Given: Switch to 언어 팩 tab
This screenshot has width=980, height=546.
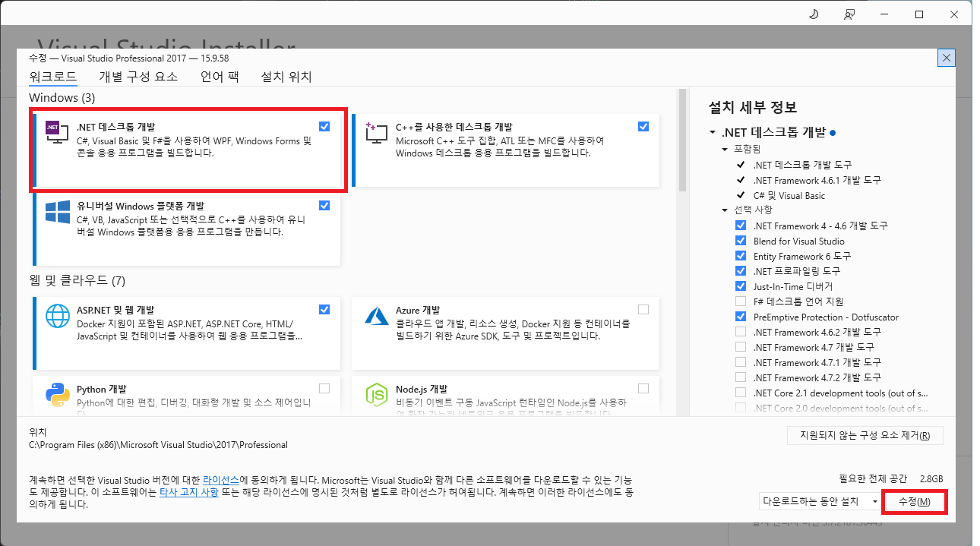Looking at the screenshot, I should tap(220, 77).
